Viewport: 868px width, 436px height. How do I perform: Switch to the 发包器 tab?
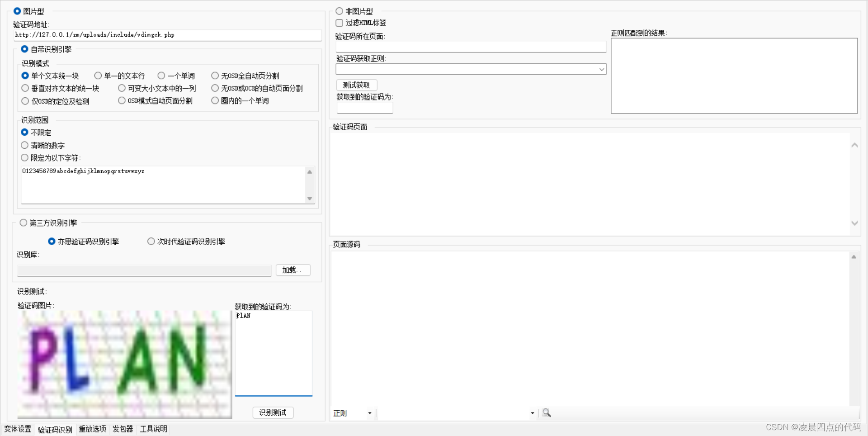click(123, 429)
